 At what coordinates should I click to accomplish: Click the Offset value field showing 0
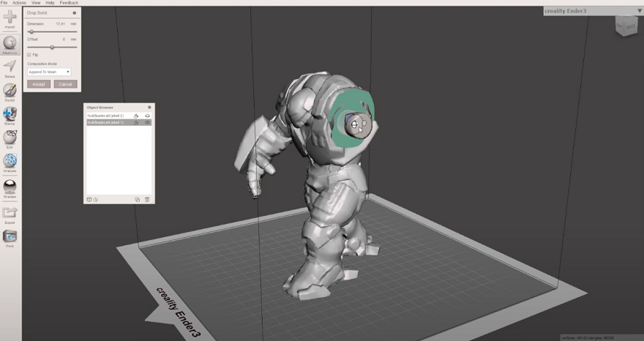(x=64, y=40)
